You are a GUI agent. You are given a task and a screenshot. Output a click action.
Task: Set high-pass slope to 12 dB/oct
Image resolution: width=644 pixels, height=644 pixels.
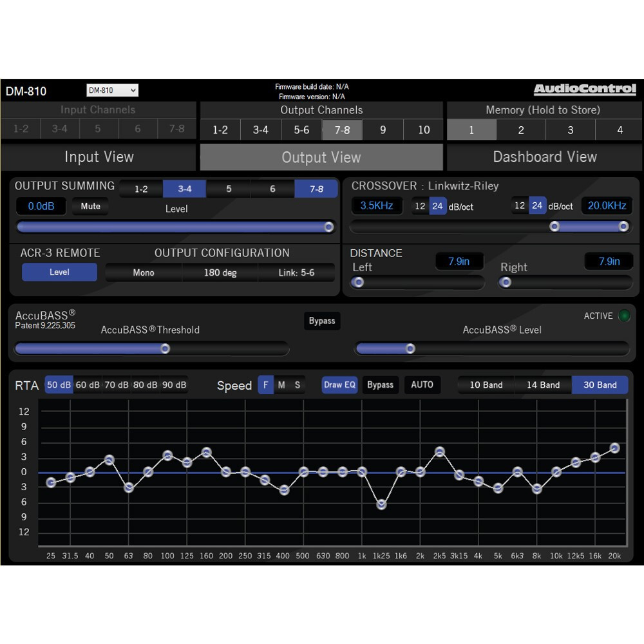[420, 206]
